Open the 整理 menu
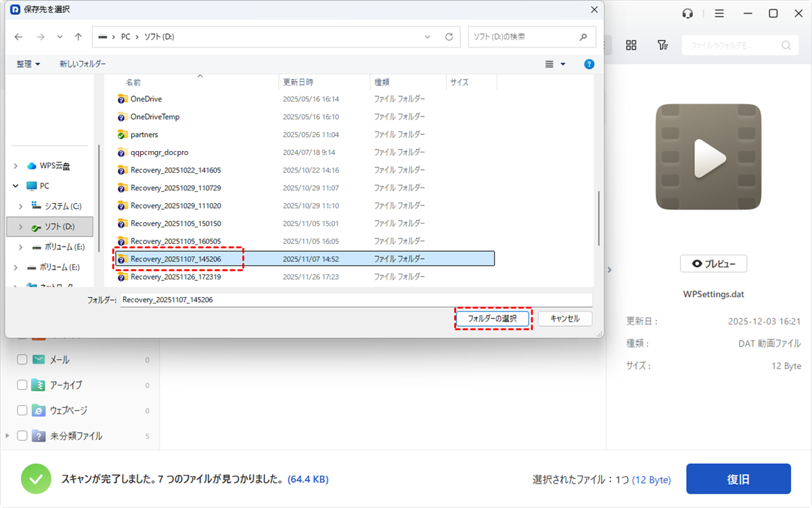This screenshot has height=508, width=812. [28, 64]
